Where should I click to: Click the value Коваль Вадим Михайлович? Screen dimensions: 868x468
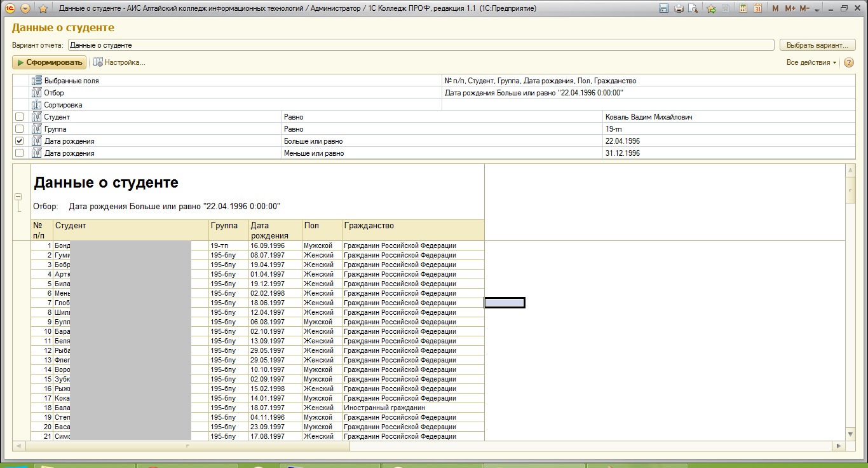point(649,117)
